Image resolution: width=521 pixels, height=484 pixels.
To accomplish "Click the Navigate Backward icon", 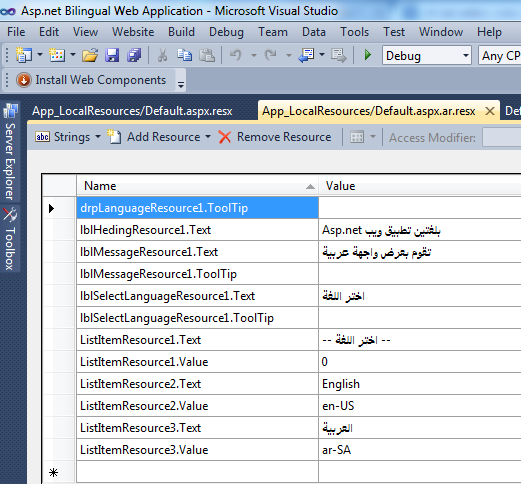I will [306, 55].
